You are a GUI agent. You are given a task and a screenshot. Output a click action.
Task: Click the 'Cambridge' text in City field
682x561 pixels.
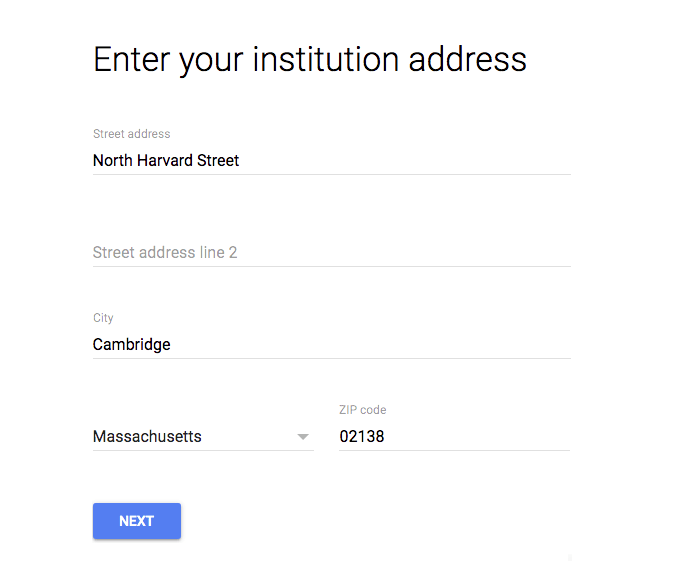132,344
